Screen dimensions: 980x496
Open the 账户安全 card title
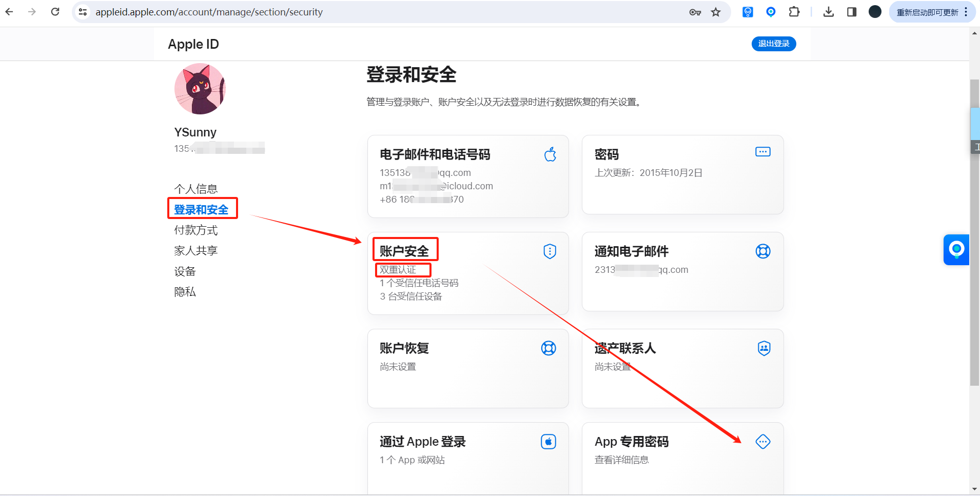coord(404,251)
